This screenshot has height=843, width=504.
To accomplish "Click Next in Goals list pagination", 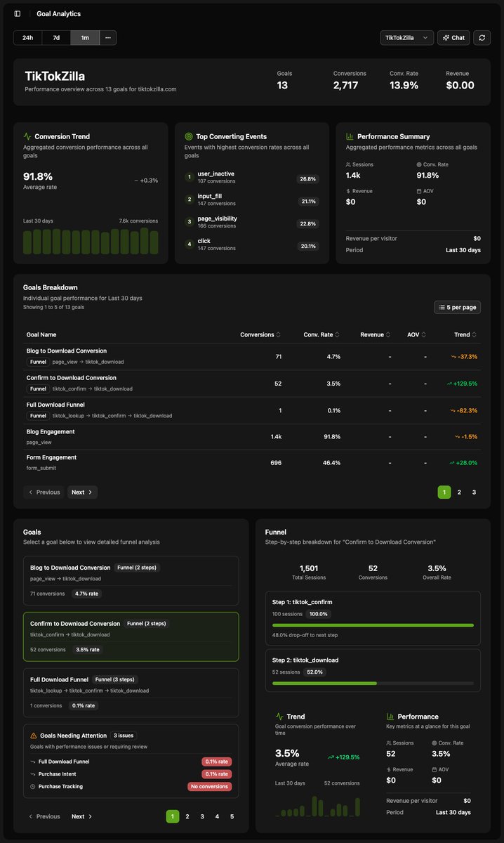I will [x=82, y=816].
